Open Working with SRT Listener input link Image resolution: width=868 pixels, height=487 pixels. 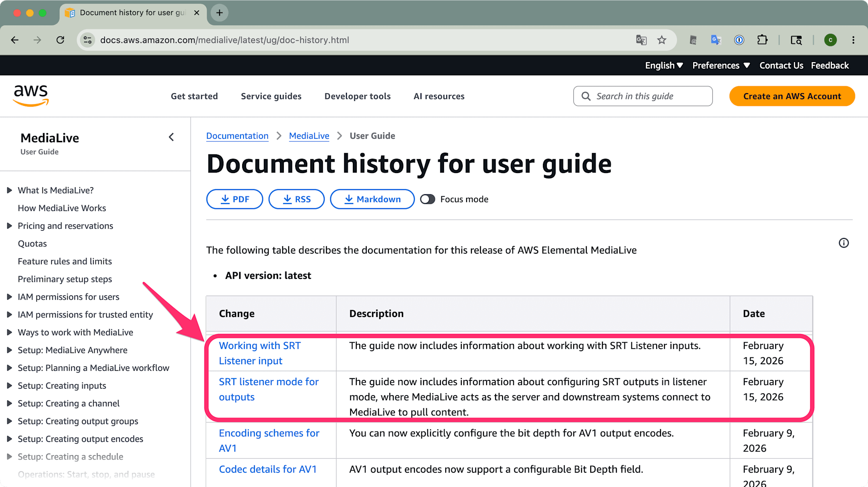[260, 353]
